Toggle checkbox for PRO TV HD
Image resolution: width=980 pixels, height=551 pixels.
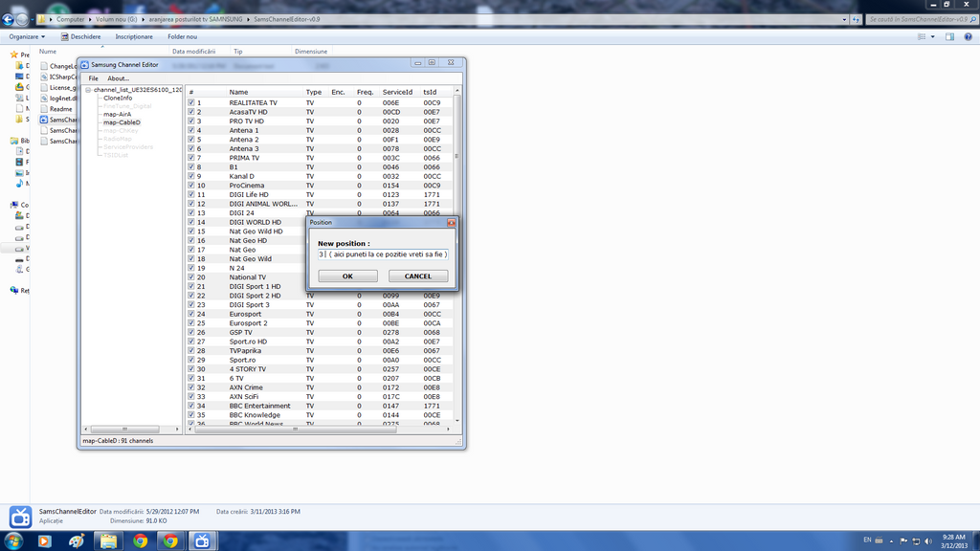(x=191, y=121)
